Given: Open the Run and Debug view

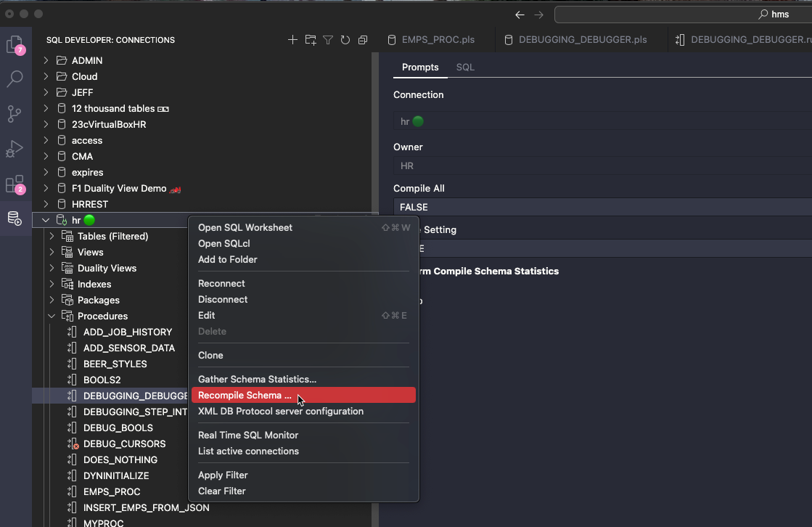Looking at the screenshot, I should (x=15, y=149).
